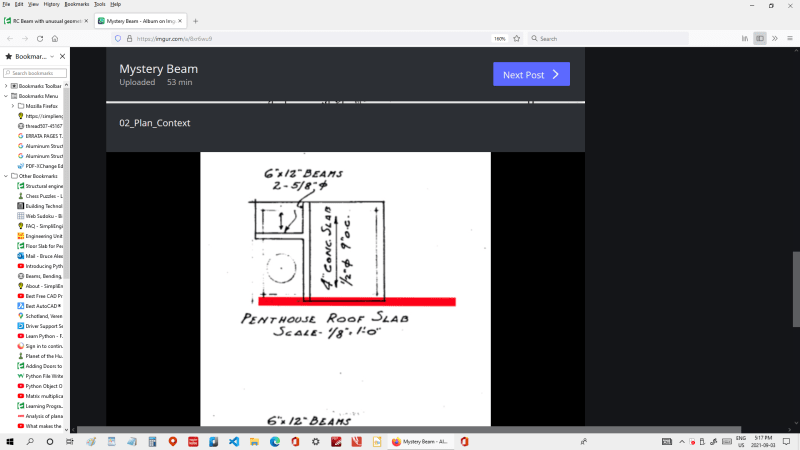
Task: Open Chess Puzzles bookmark
Action: click(x=40, y=196)
